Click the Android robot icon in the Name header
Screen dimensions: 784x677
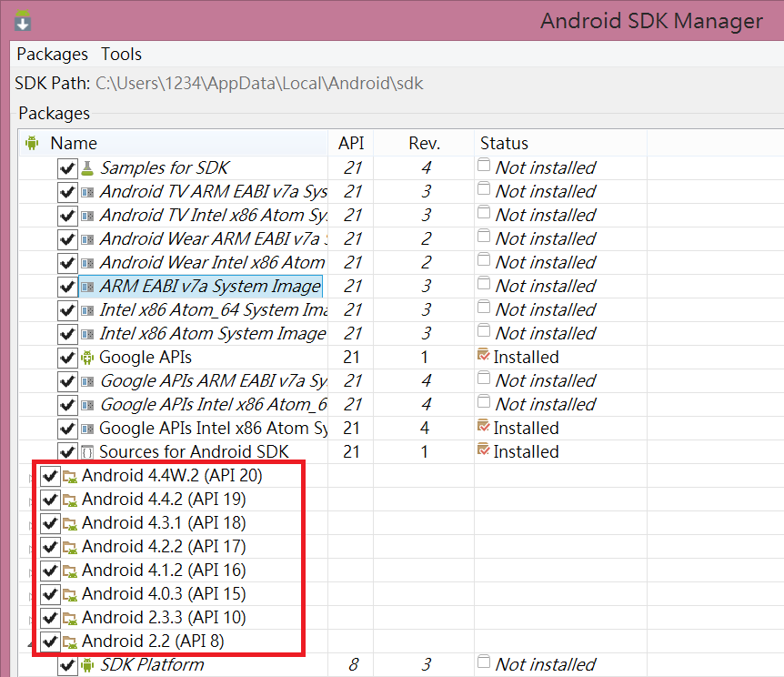(32, 143)
